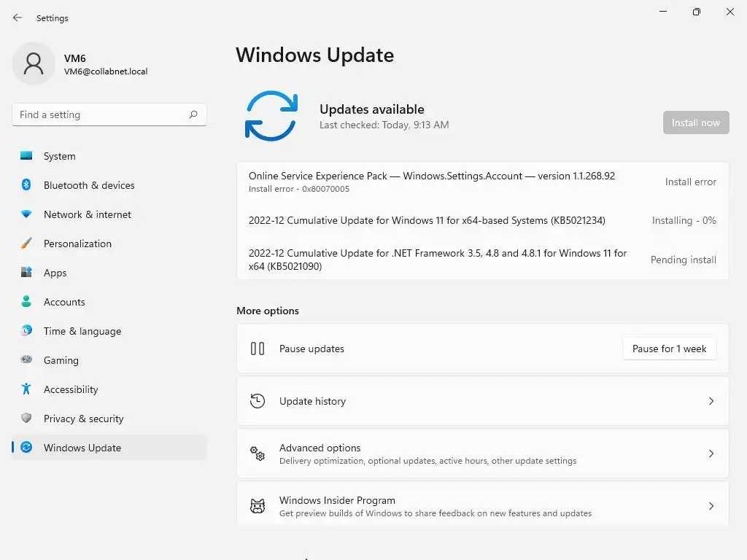
Task: Click the VM6 user avatar icon
Action: pos(34,63)
